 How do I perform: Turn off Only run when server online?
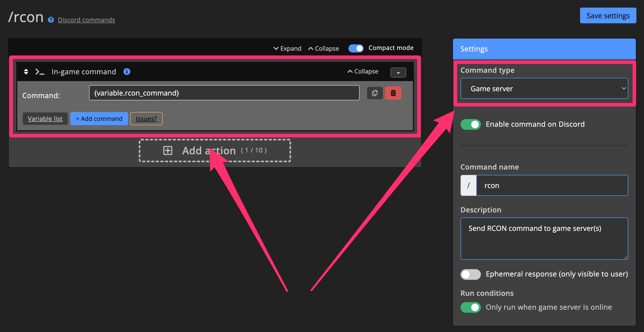(470, 307)
